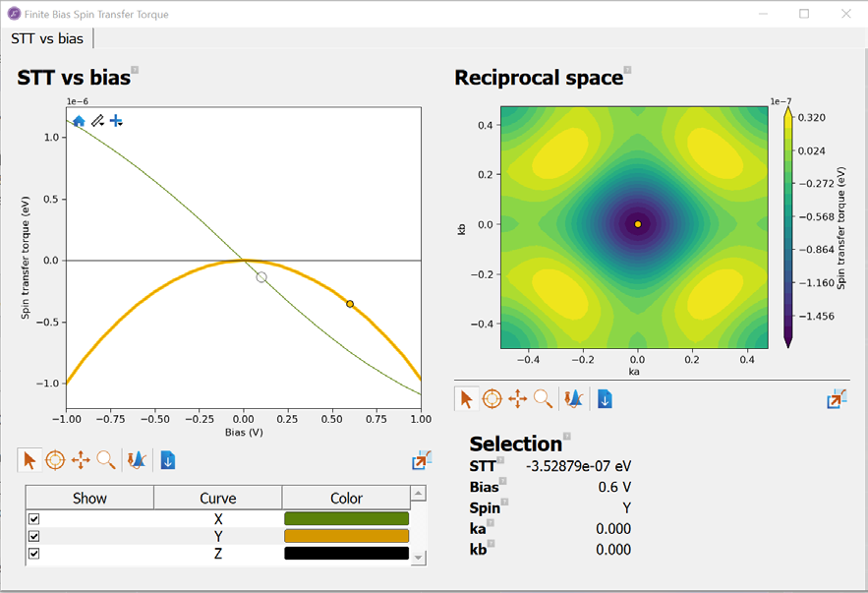This screenshot has height=593, width=868.
Task: Select the peak fitting tool under Reciprocal space
Action: coord(573,398)
